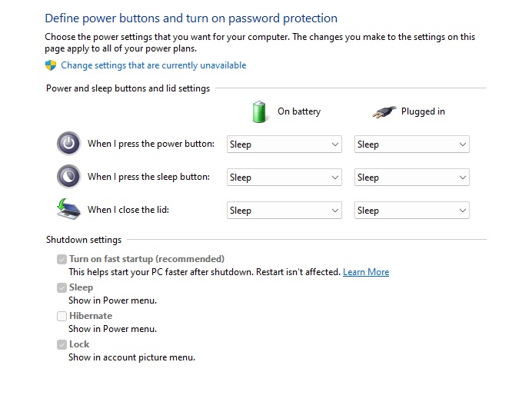The image size is (532, 415).
Task: Open power button Plugged in dropdown
Action: tap(411, 144)
